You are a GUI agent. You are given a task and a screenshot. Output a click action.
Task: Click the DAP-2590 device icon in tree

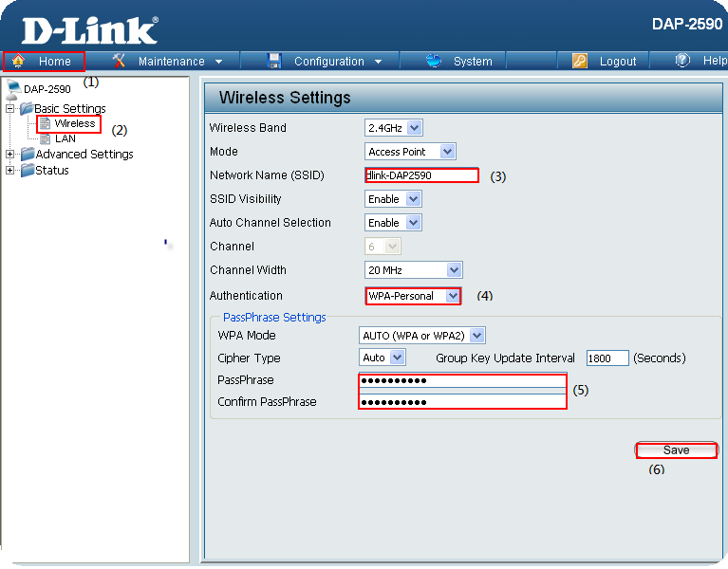pos(13,89)
